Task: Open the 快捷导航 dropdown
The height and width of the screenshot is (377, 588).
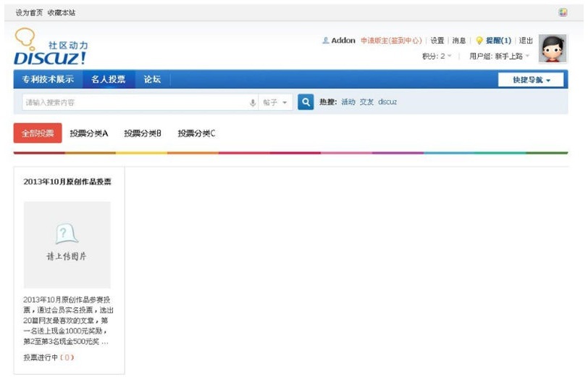Action: [531, 80]
